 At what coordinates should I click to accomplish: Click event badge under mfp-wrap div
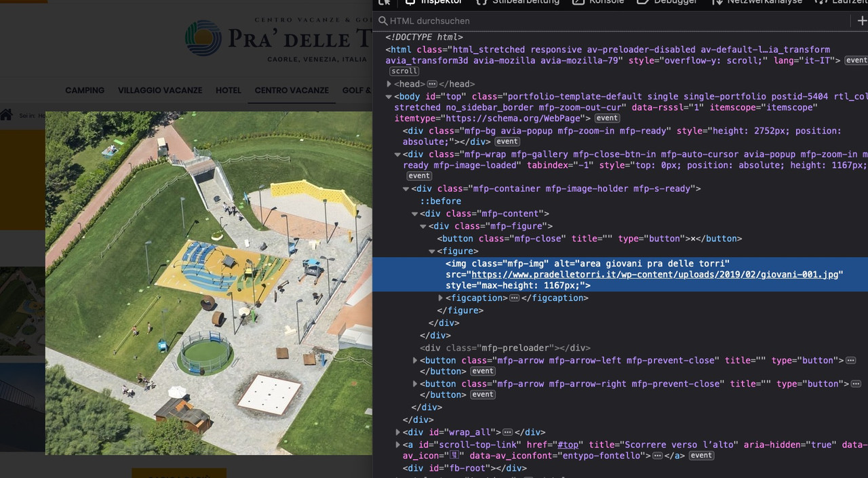coord(419,176)
